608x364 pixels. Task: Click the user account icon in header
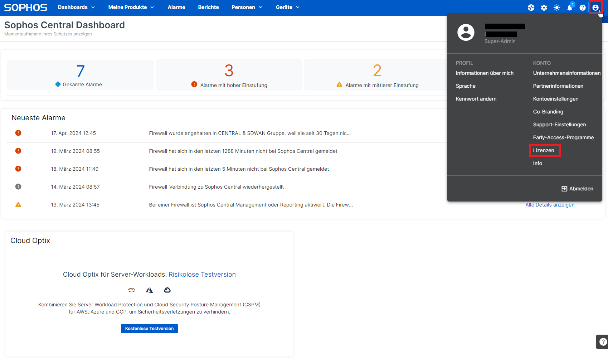(595, 8)
